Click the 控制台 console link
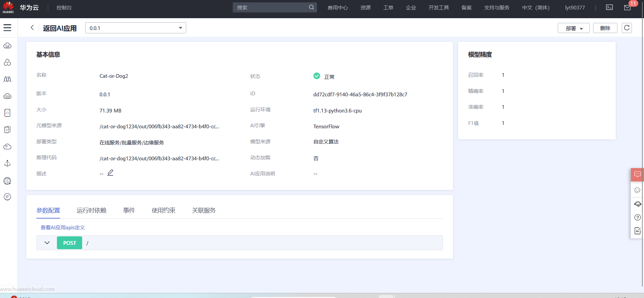The width and height of the screenshot is (644, 298). 64,7
